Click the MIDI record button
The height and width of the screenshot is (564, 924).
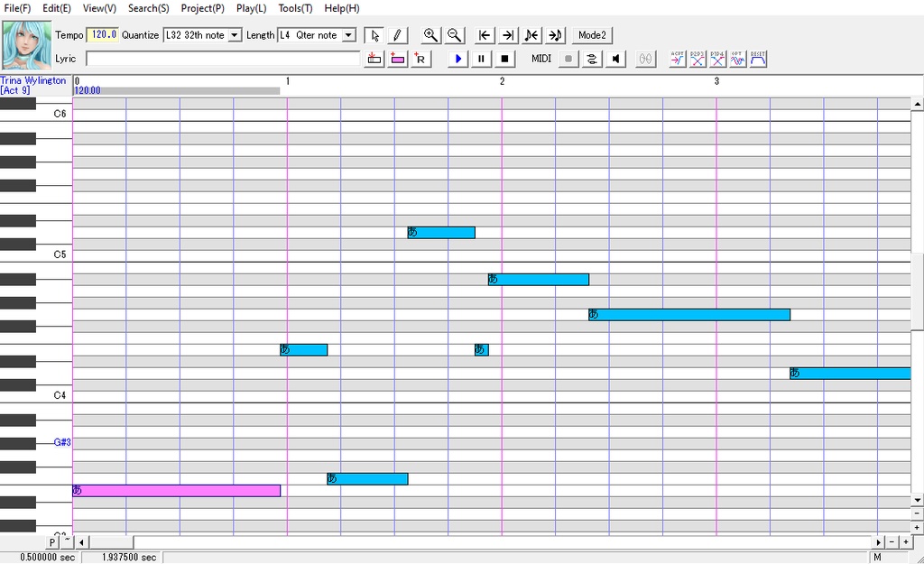568,59
